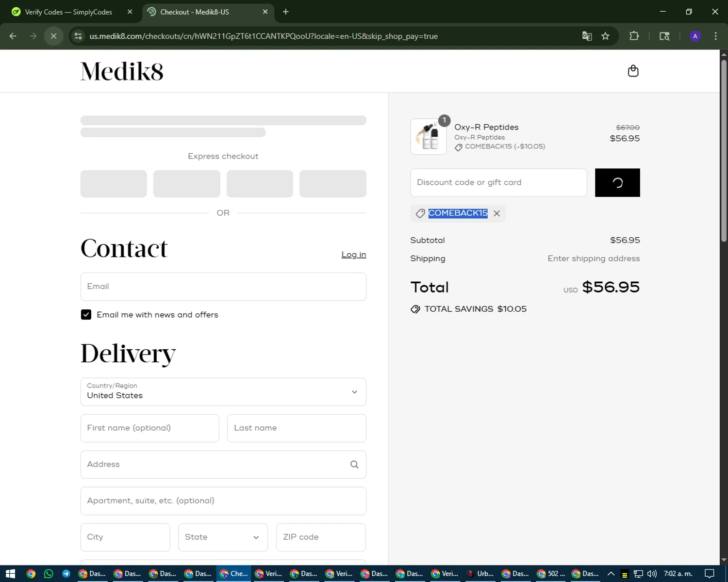Open the Windows Start menu

(10, 574)
